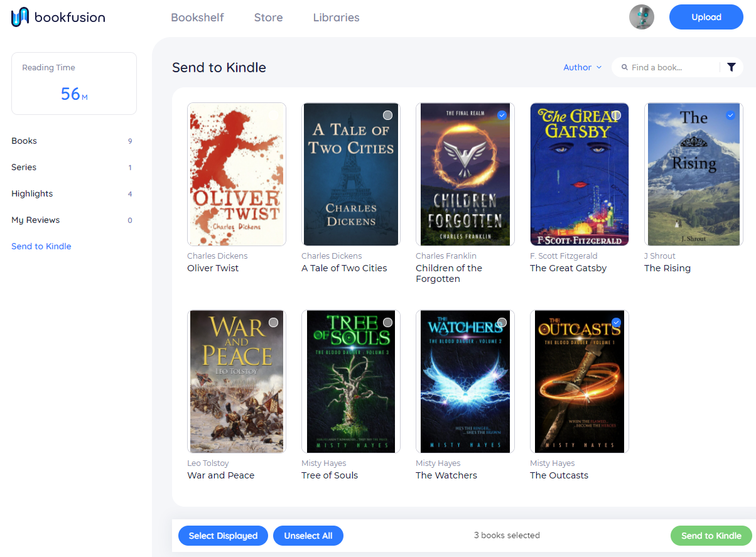The width and height of the screenshot is (756, 557).
Task: Deselect The Rising checkbox
Action: tap(730, 115)
